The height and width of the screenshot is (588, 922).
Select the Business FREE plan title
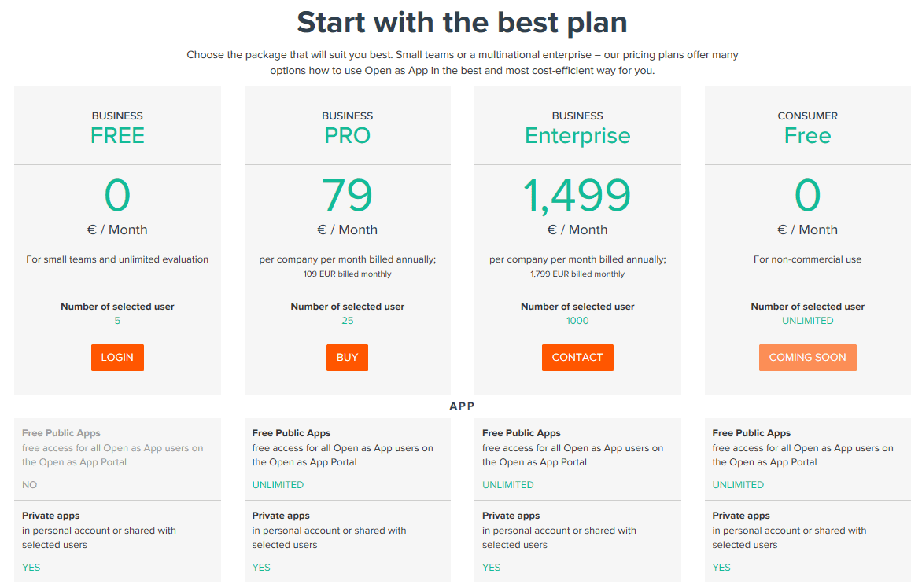click(x=117, y=135)
